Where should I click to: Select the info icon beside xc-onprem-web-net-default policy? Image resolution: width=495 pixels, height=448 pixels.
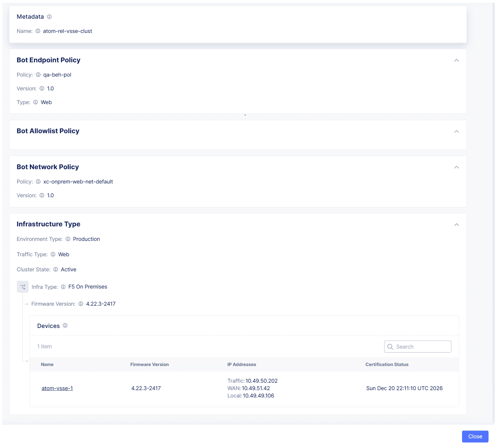tap(38, 182)
